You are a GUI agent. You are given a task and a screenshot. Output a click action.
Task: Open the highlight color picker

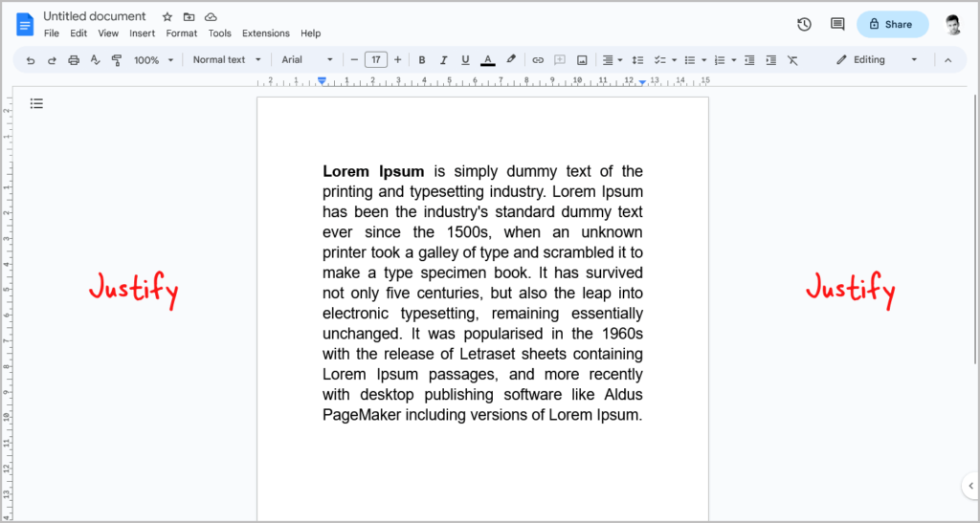pyautogui.click(x=511, y=60)
